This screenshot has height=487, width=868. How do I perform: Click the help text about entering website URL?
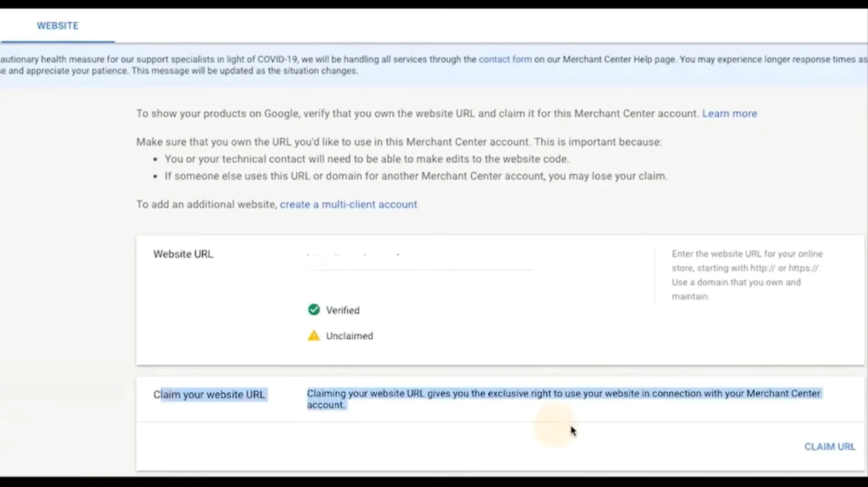747,275
